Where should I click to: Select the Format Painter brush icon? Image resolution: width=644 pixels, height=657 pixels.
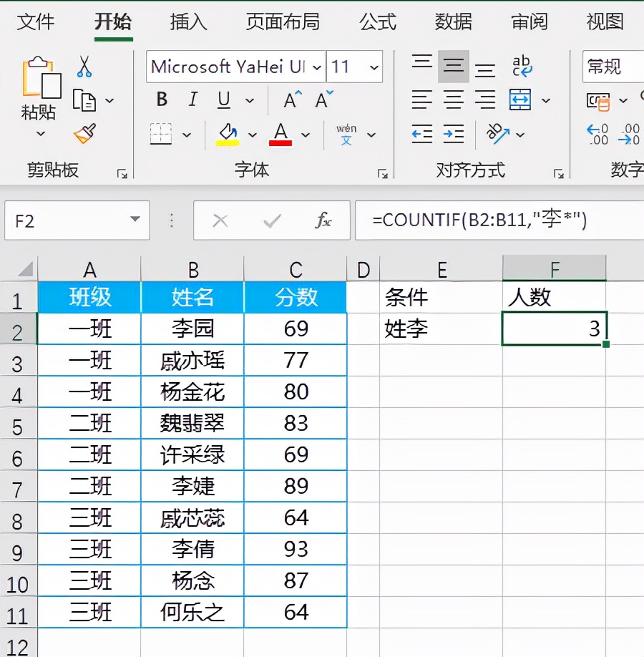click(84, 134)
